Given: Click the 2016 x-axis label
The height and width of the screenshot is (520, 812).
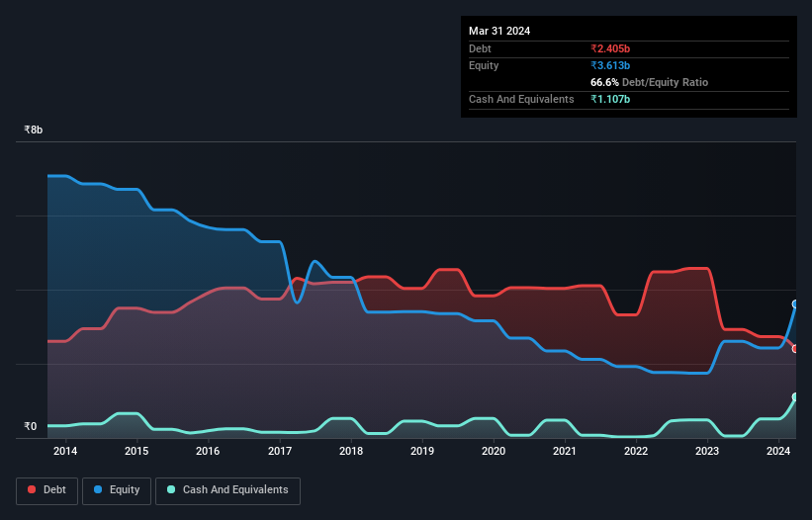Looking at the screenshot, I should tap(208, 451).
